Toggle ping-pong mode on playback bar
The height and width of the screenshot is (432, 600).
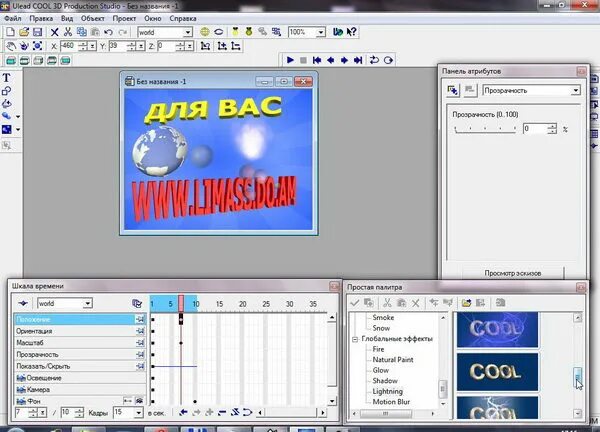(388, 60)
